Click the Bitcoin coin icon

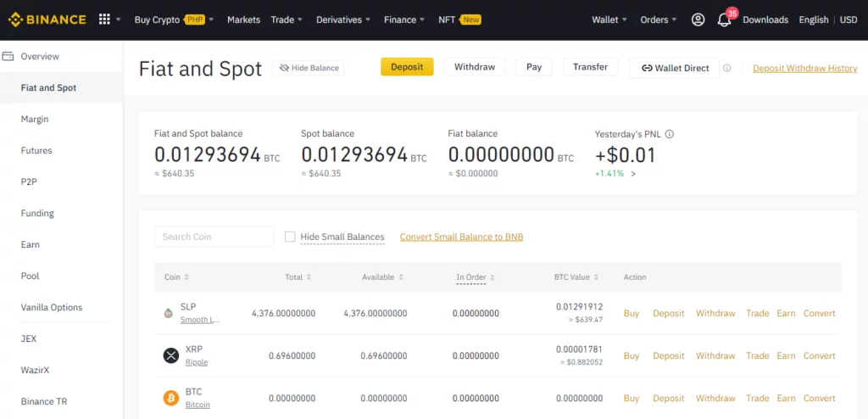(171, 398)
